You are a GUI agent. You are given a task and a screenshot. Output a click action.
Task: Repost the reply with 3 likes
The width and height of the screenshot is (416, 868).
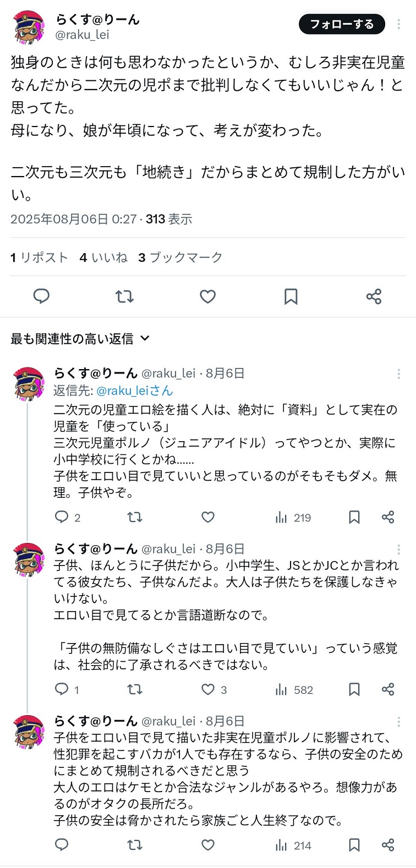pyautogui.click(x=135, y=689)
